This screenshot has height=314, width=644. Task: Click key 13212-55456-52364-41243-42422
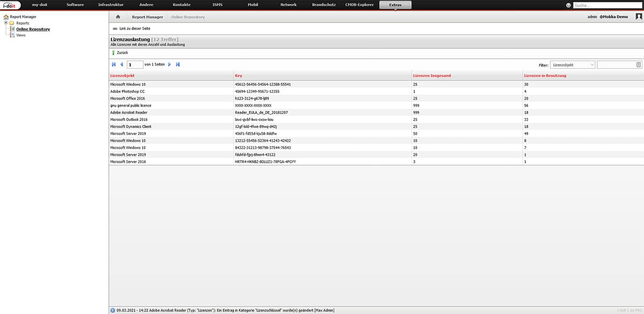263,140
